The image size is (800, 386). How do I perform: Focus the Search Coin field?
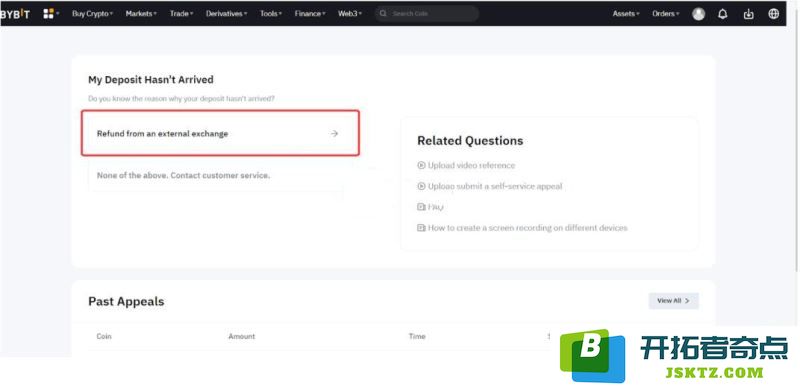coord(427,14)
